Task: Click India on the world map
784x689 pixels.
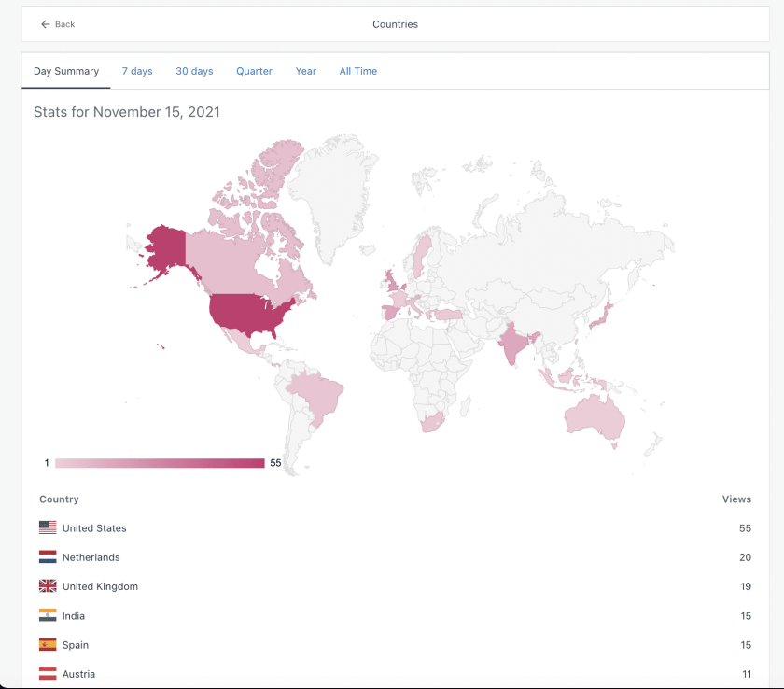Action: [515, 343]
